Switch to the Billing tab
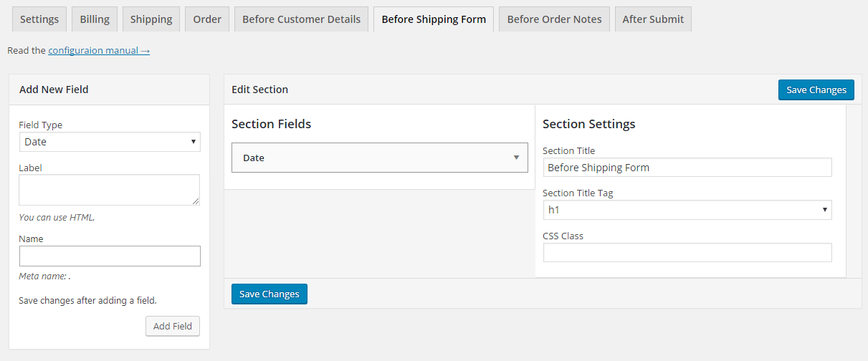The height and width of the screenshot is (361, 868). click(x=95, y=19)
